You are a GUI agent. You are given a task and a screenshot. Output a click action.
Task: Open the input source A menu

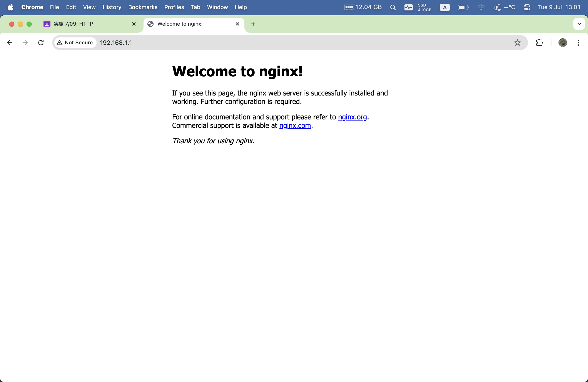(445, 7)
